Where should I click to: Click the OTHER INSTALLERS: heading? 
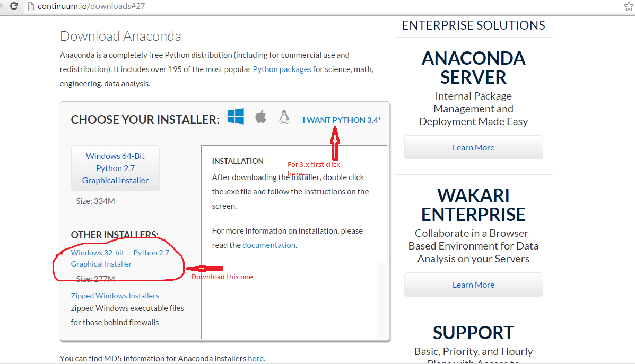(x=115, y=235)
